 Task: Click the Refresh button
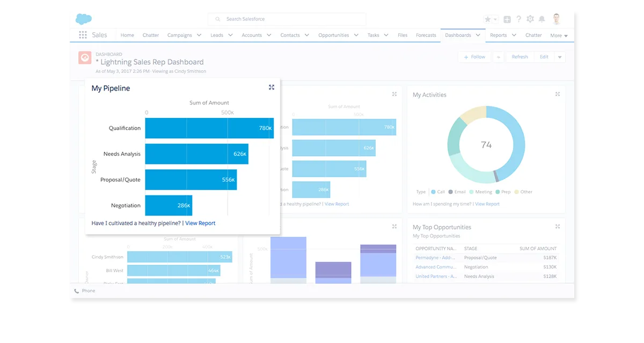(519, 57)
